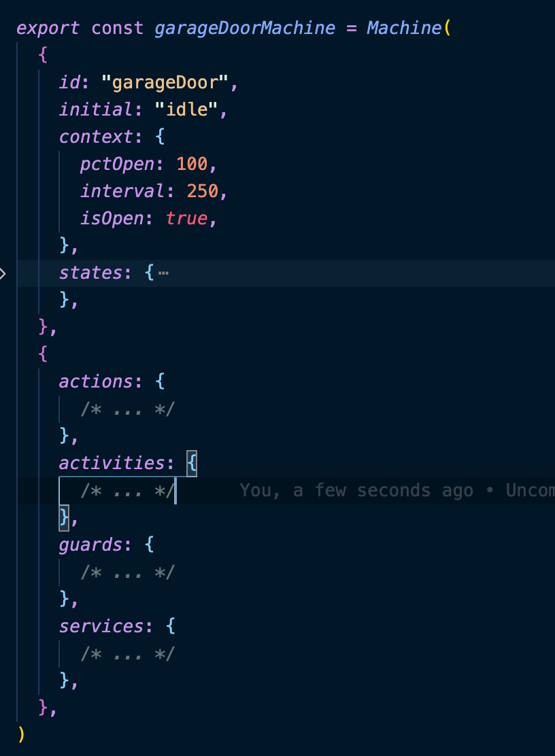The width and height of the screenshot is (555, 756).
Task: Expand the folded states block chevron
Action: [x=3, y=273]
